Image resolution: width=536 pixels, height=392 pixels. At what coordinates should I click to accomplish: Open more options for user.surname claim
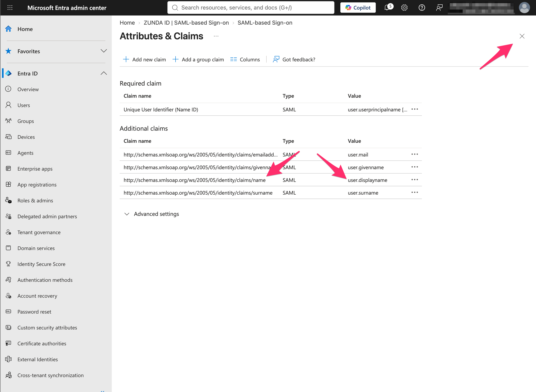click(415, 192)
